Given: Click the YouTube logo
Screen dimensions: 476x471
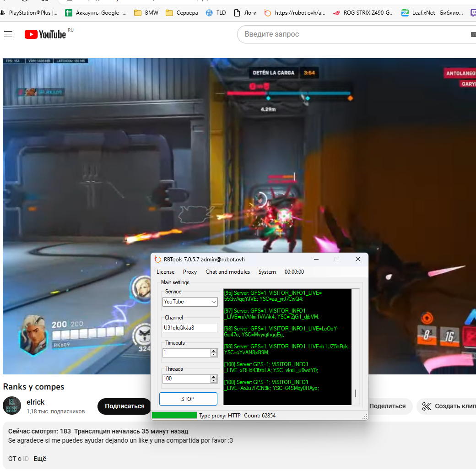Looking at the screenshot, I should point(45,34).
